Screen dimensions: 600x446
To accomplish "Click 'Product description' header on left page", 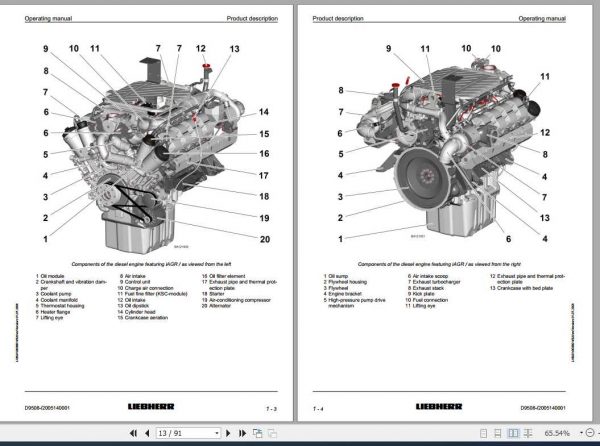I will tap(252, 18).
